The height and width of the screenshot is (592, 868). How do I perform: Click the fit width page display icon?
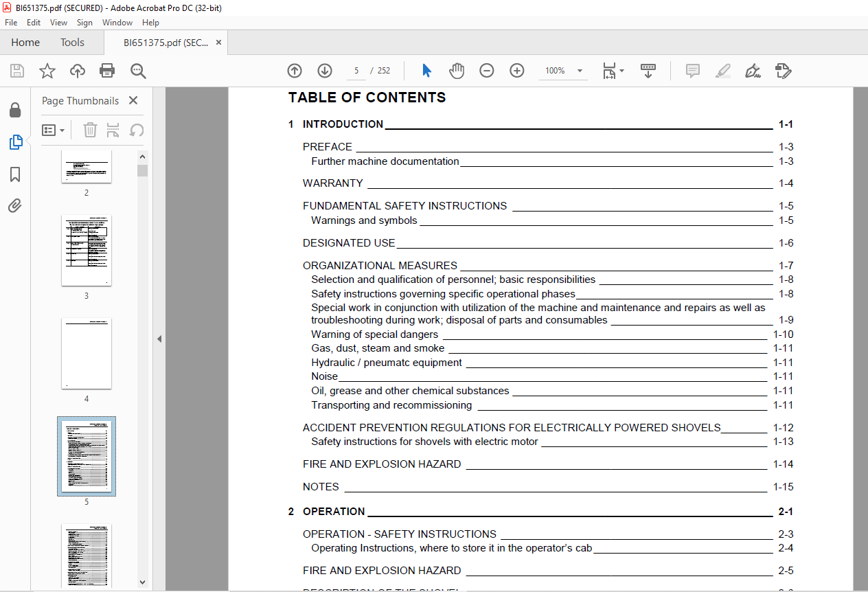click(x=609, y=71)
